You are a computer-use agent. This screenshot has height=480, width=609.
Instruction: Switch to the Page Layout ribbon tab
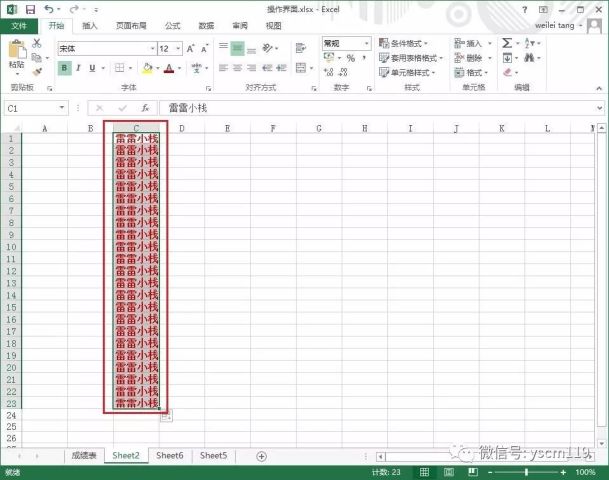pos(131,26)
